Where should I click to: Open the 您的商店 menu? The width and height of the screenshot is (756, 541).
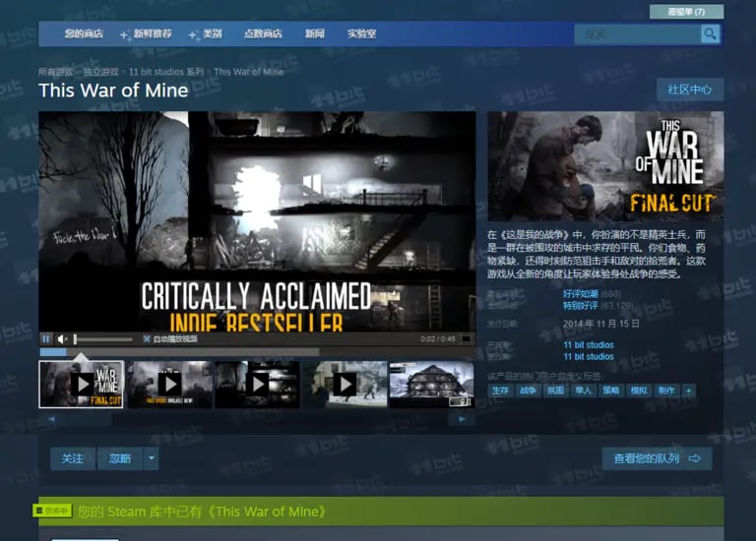pos(84,33)
